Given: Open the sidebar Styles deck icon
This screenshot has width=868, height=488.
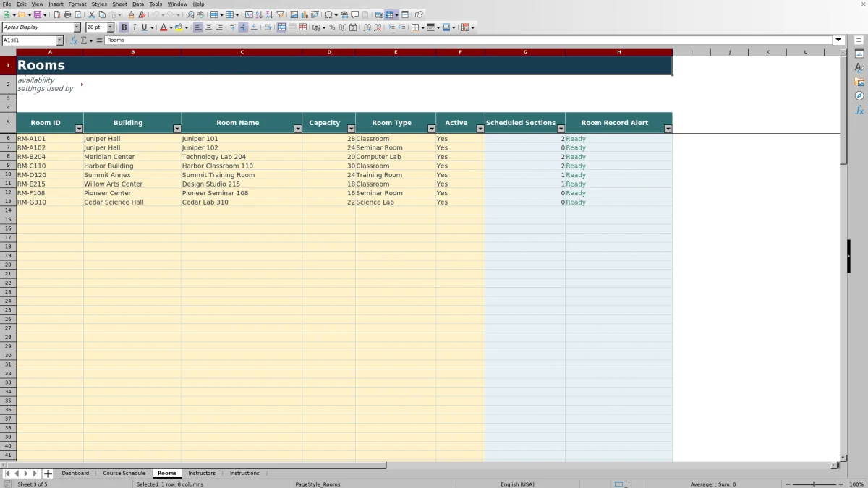Looking at the screenshot, I should click(859, 68).
